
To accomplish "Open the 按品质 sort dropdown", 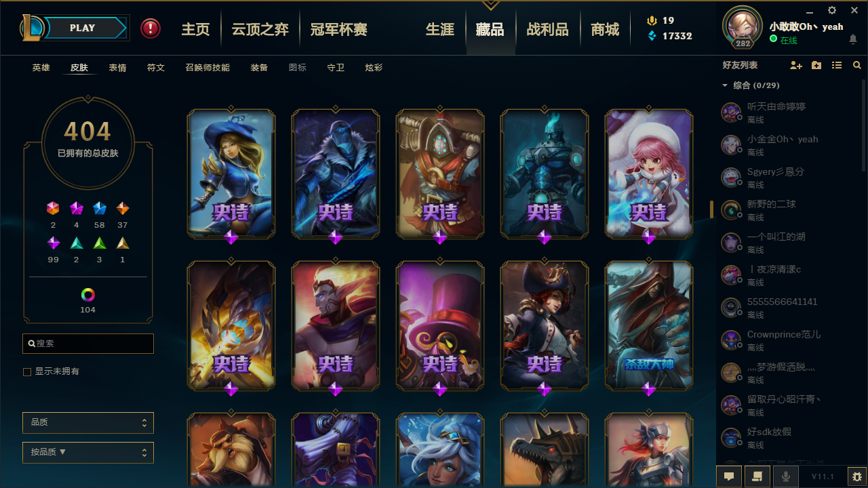I will 88,453.
